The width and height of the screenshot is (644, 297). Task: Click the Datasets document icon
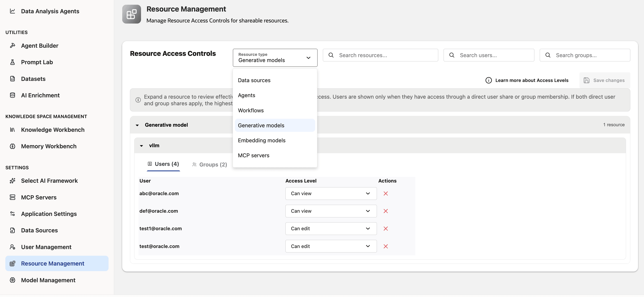click(13, 79)
